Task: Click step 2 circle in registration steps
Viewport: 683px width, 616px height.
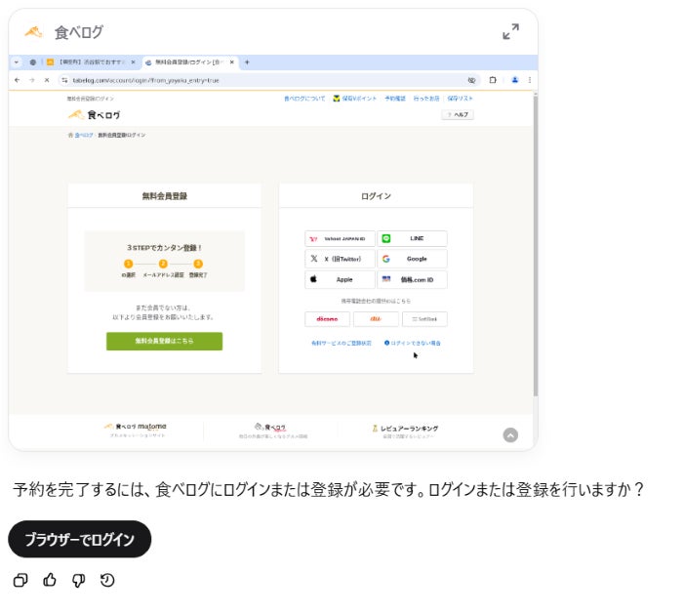Action: click(x=163, y=264)
